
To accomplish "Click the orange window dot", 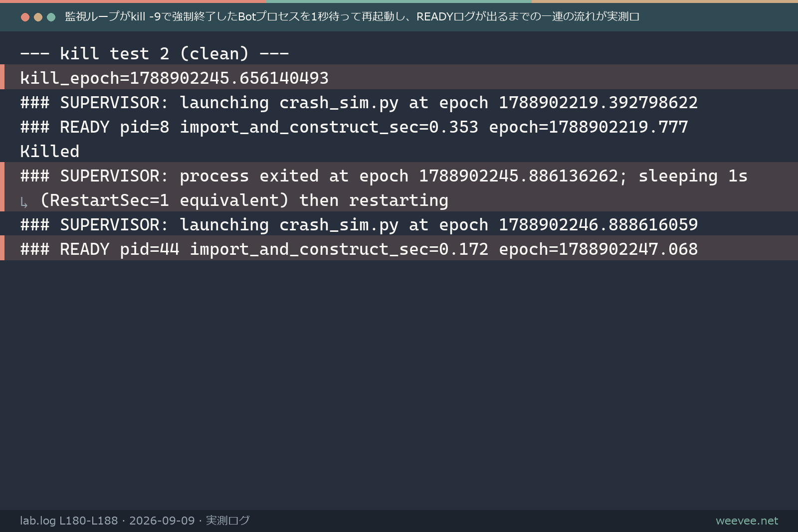I will (38, 17).
